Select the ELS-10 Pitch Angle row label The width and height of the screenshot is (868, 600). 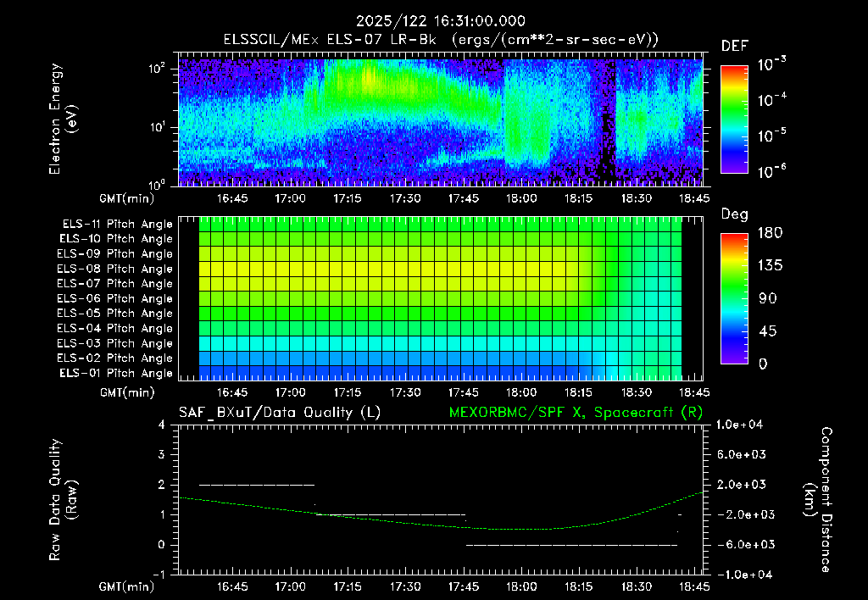[116, 239]
